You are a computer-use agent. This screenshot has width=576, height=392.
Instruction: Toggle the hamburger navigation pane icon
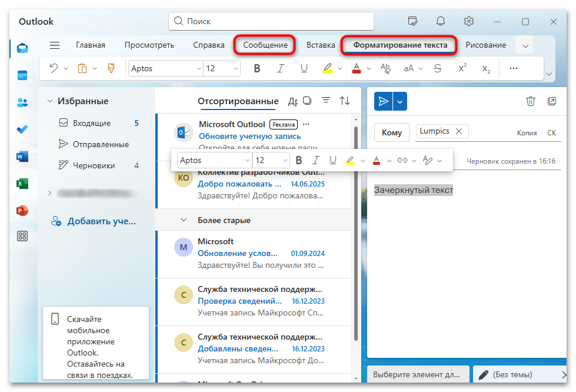pos(55,45)
